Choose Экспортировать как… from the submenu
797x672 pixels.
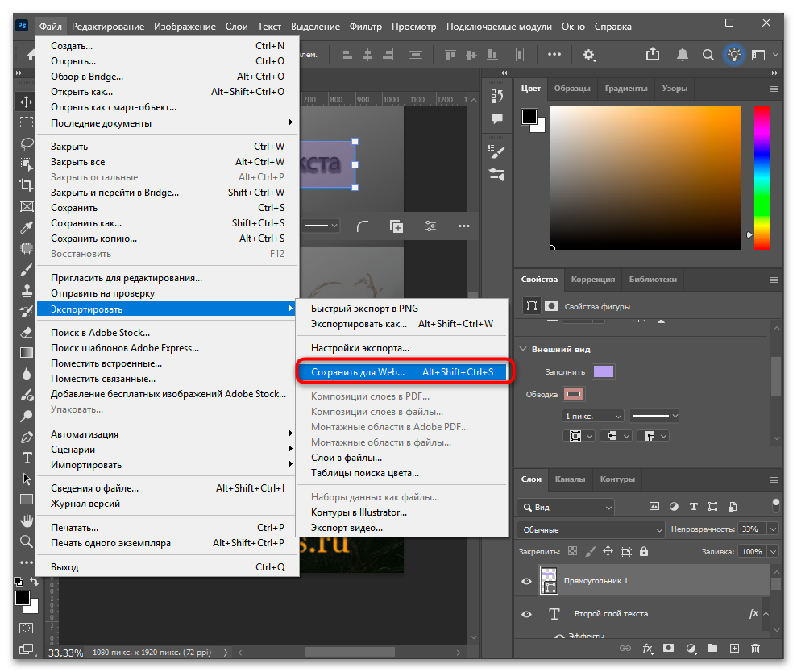(403, 324)
